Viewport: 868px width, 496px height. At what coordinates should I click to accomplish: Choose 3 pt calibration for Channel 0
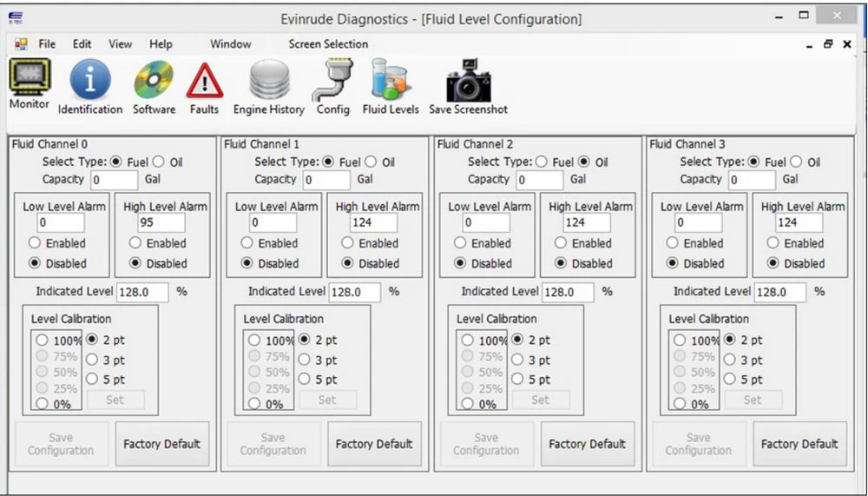coord(92,360)
